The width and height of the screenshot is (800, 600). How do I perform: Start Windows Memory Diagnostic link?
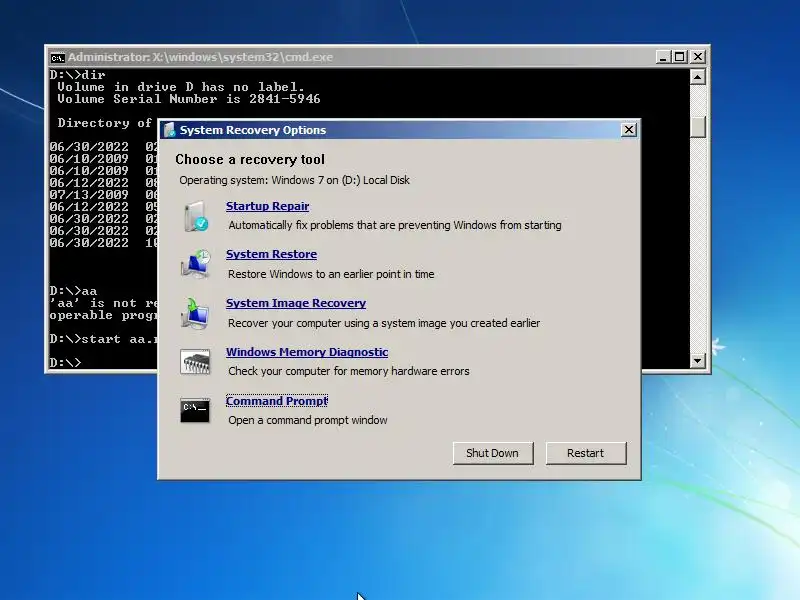307,352
